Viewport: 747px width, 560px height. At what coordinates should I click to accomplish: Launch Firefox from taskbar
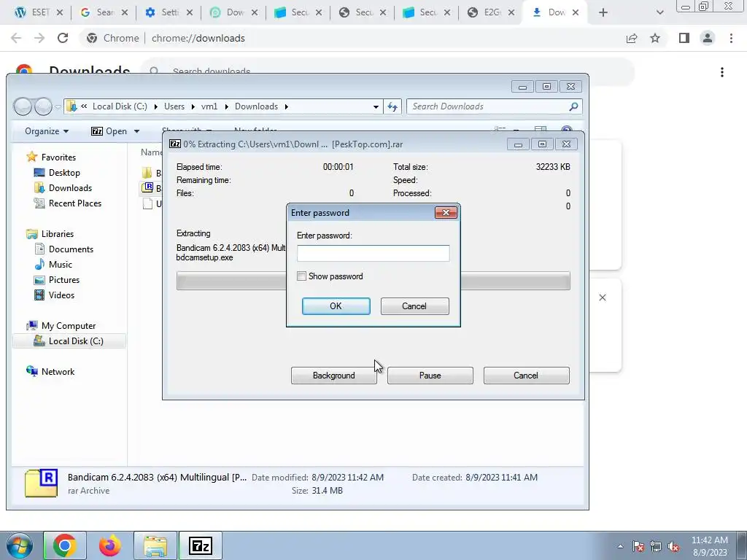tap(110, 545)
